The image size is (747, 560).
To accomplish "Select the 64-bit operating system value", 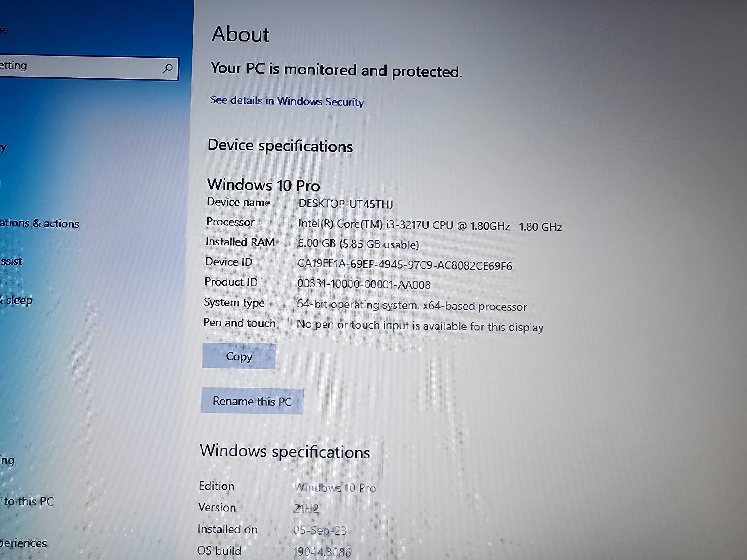I will pos(412,305).
